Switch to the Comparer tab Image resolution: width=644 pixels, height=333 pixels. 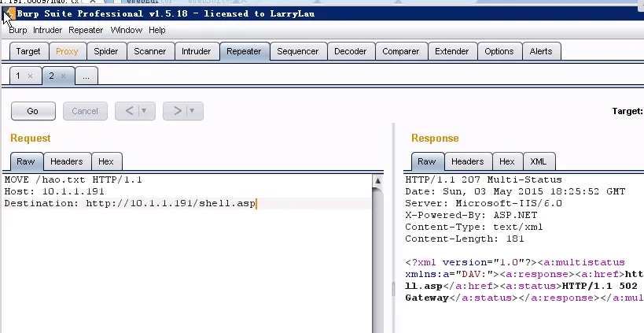coord(400,51)
